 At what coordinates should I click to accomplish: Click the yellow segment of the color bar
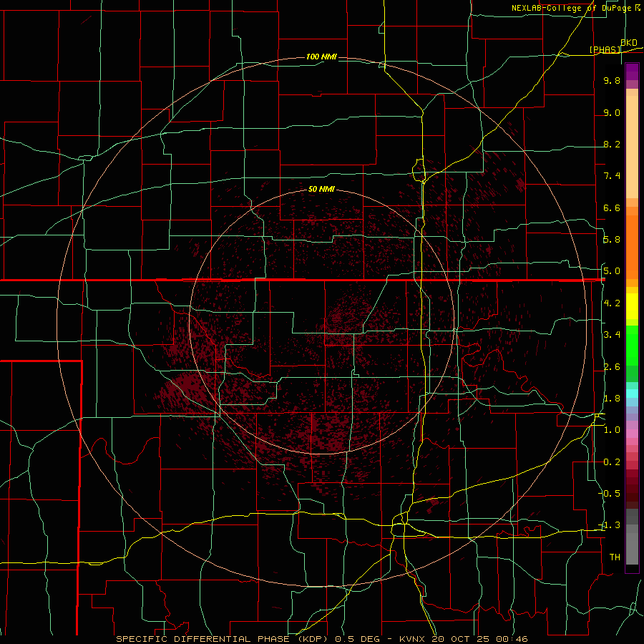tap(632, 306)
